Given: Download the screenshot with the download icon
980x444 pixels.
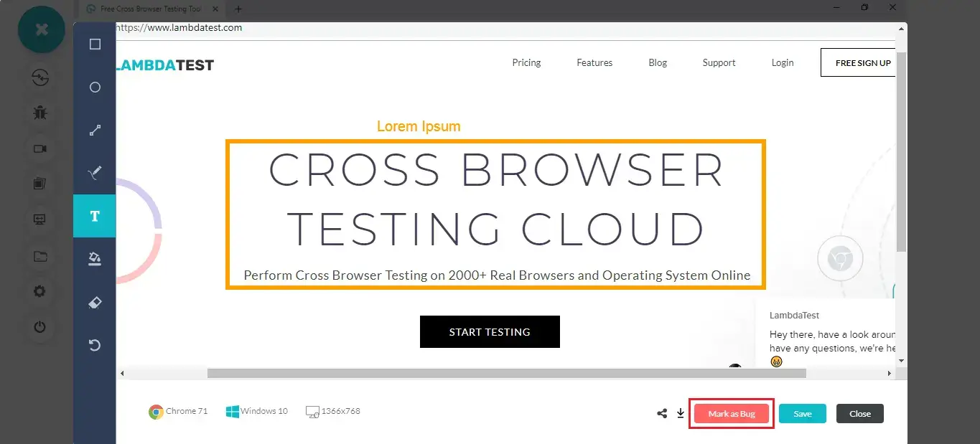Looking at the screenshot, I should pos(681,414).
